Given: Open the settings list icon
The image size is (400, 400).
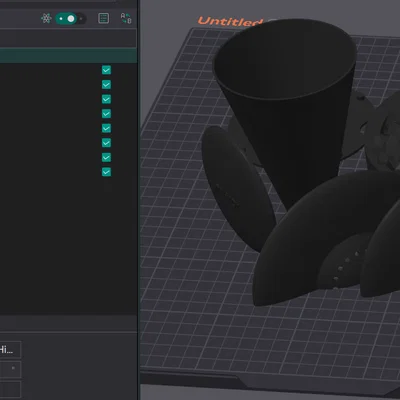Looking at the screenshot, I should click(103, 18).
